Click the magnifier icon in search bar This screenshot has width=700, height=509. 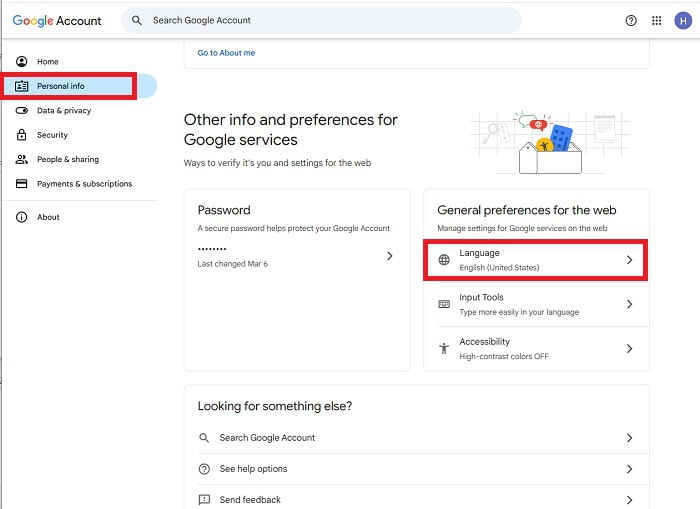[x=137, y=20]
